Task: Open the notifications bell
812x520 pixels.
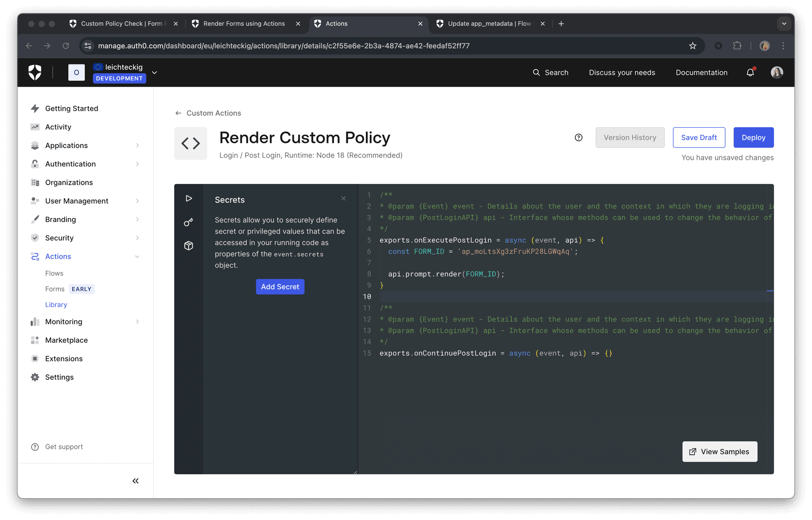Action: [750, 72]
